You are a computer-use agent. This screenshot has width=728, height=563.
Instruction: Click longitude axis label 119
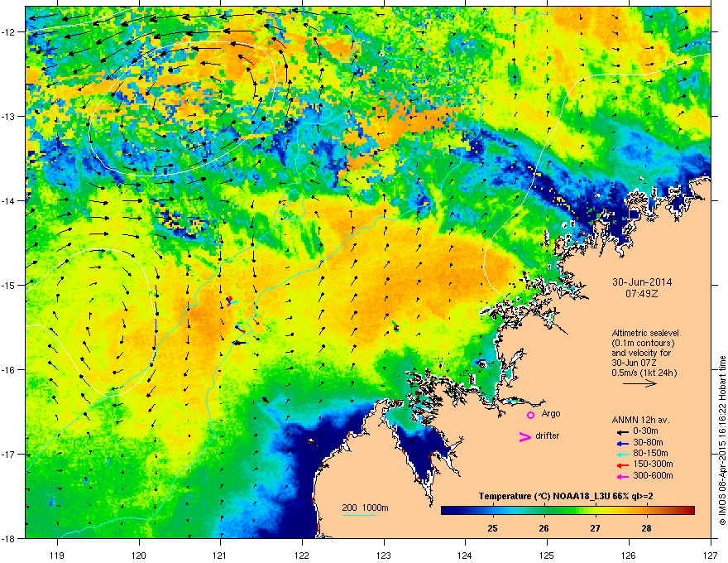point(57,555)
